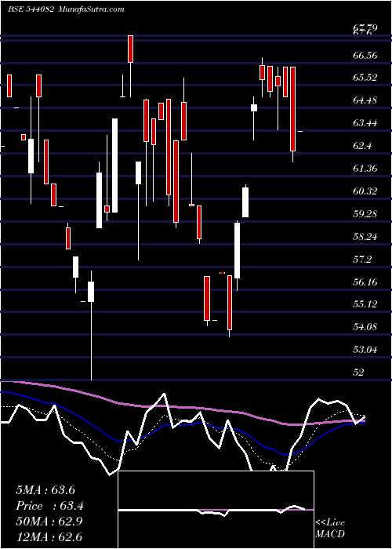The height and width of the screenshot is (549, 392).
Task: Click the 5MA : 63.6 value
Action: click(x=45, y=490)
